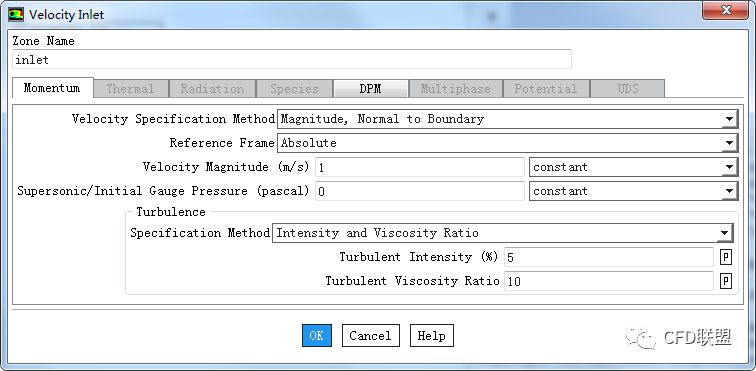Image resolution: width=756 pixels, height=371 pixels.
Task: Close the Velocity Inlet dialog
Action: point(725,10)
